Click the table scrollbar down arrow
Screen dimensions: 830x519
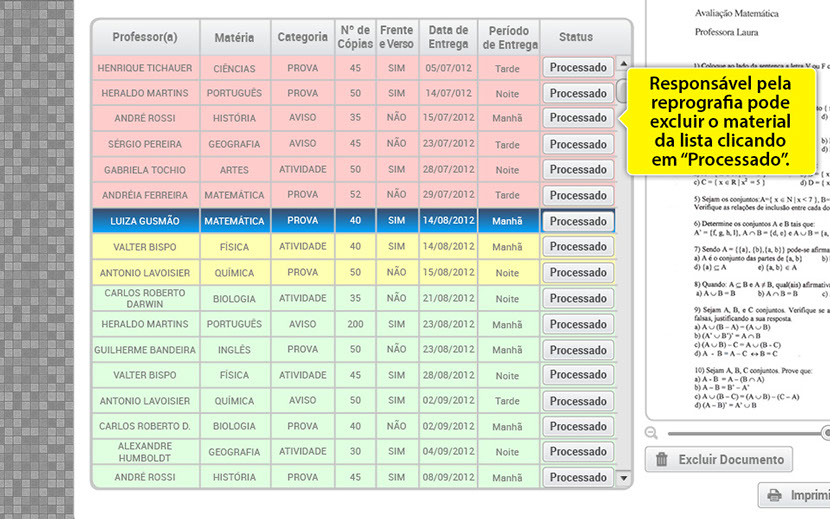click(625, 478)
